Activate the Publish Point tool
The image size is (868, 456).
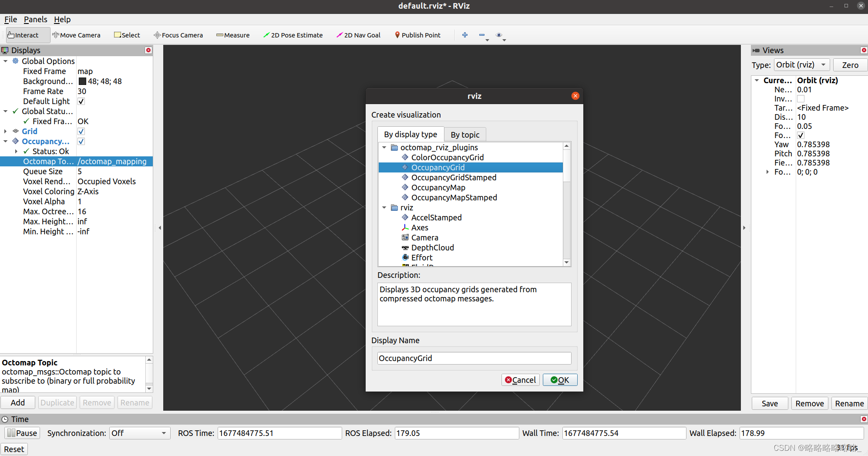pos(417,35)
